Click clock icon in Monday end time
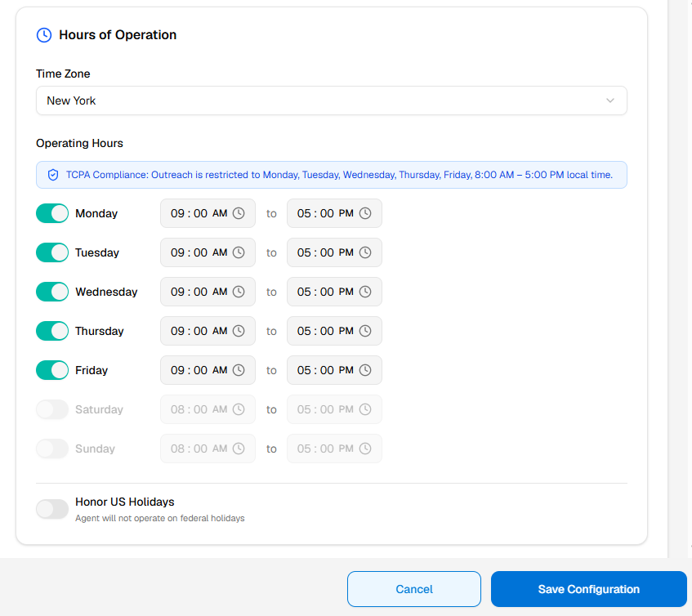The image size is (692, 616). (365, 213)
